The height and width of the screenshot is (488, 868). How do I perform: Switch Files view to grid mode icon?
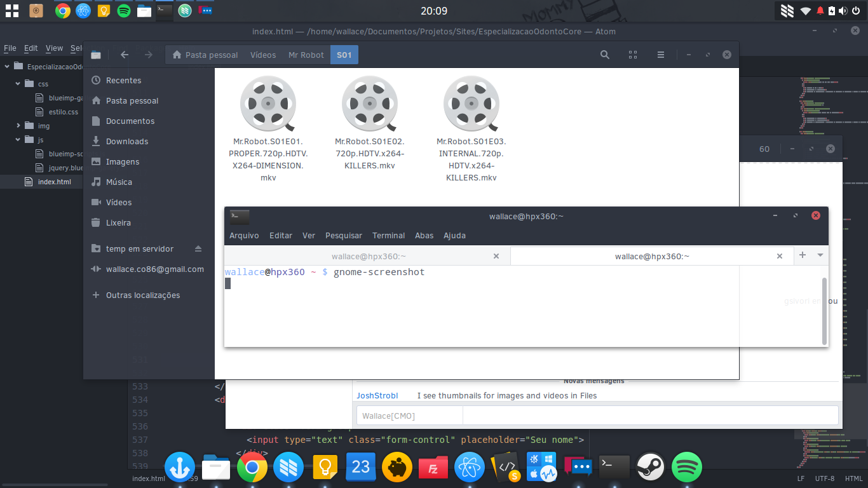[x=633, y=55]
